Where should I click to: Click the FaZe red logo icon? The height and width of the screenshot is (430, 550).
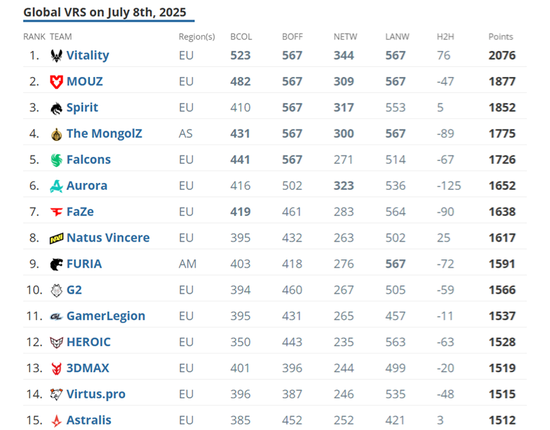pyautogui.click(x=56, y=212)
